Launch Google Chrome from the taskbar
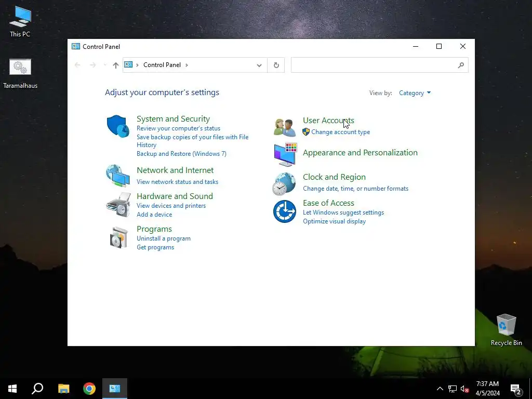This screenshot has height=399, width=532. (89, 389)
